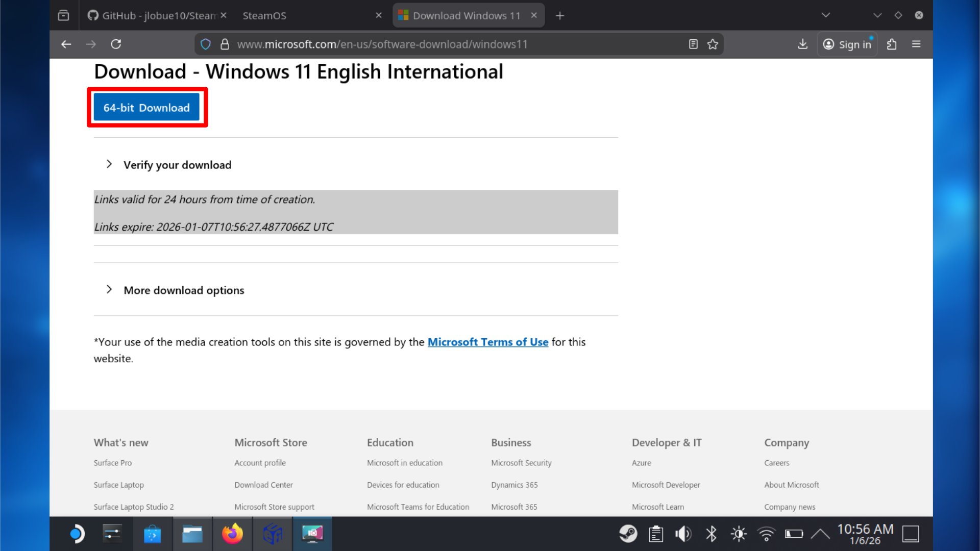Open Microsoft Terms of Use link
980x551 pixels.
click(487, 342)
